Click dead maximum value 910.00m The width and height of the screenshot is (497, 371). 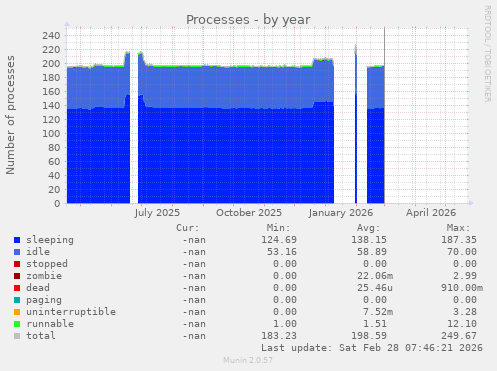coord(462,288)
